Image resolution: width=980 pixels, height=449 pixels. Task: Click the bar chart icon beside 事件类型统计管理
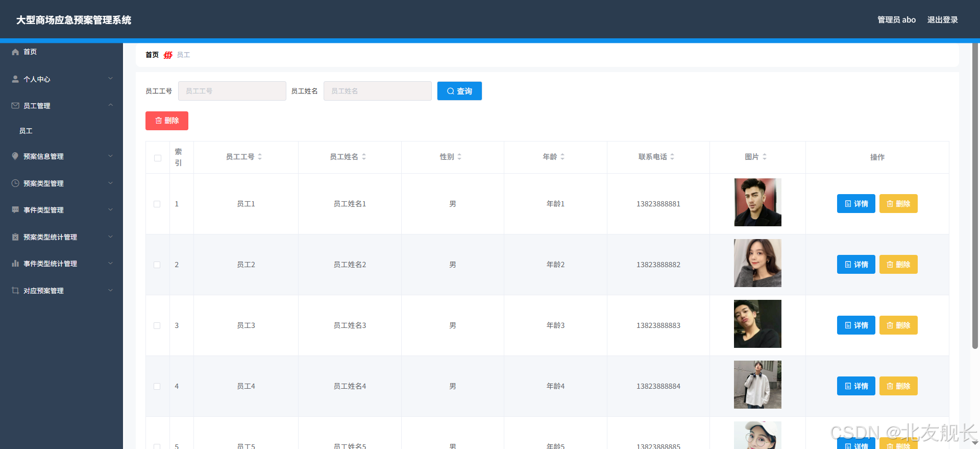point(15,264)
